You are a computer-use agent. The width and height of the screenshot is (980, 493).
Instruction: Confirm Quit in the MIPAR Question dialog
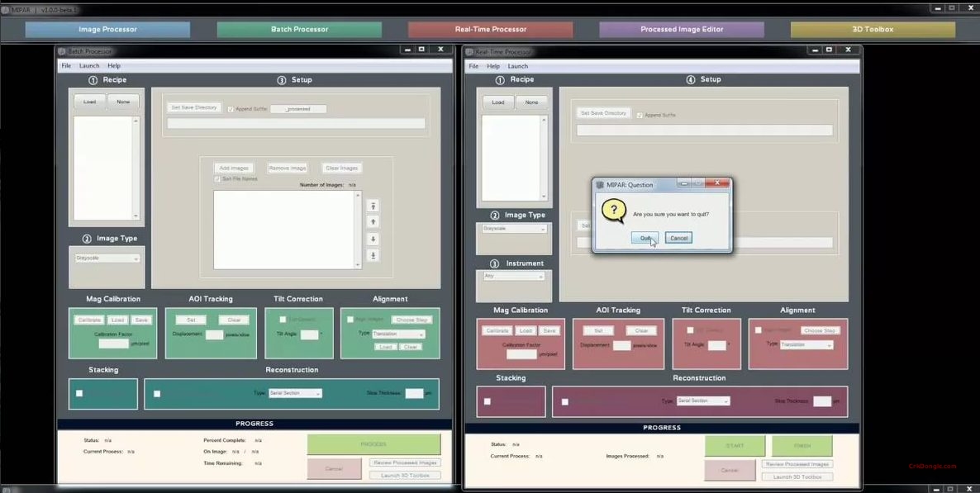point(645,238)
